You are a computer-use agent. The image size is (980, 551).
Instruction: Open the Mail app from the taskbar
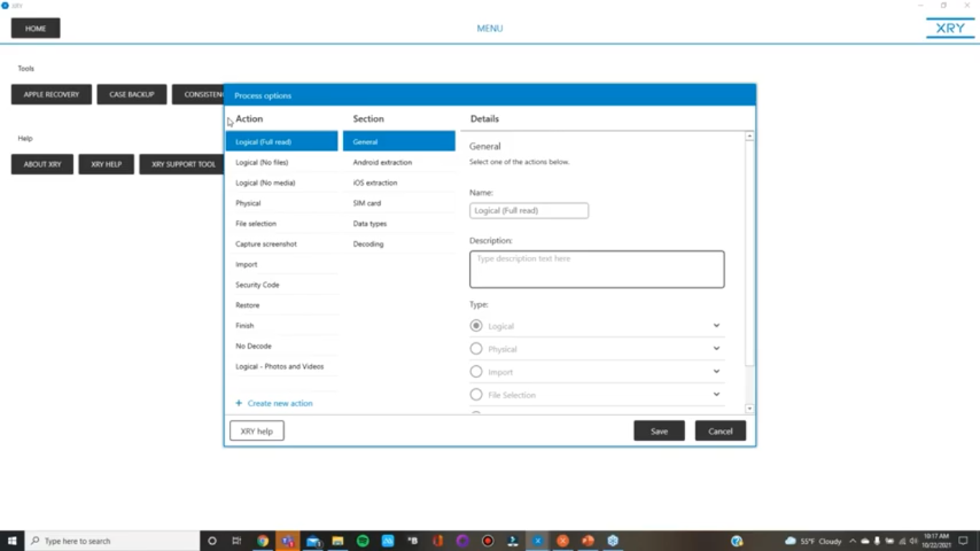pos(312,540)
